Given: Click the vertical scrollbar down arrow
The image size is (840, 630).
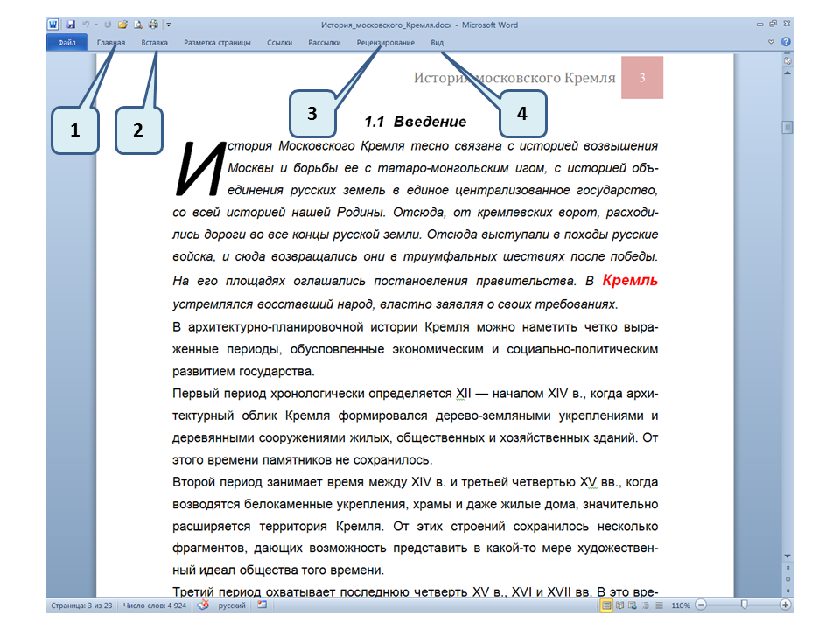Looking at the screenshot, I should (787, 556).
